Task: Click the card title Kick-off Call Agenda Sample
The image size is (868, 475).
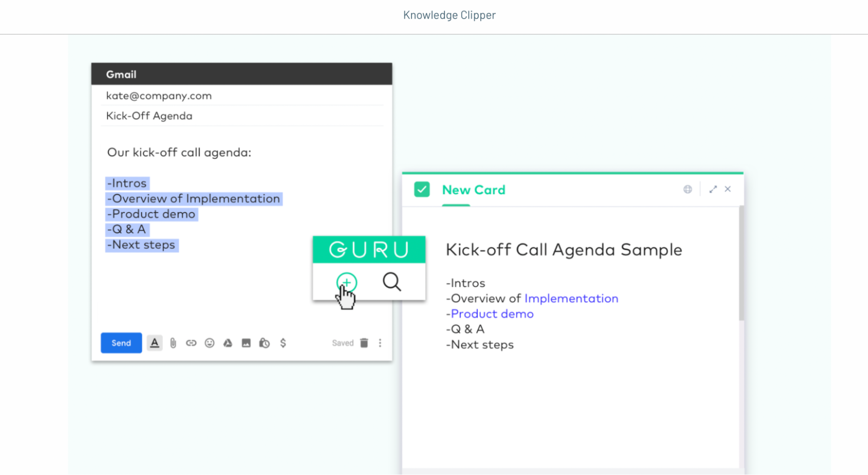Action: pyautogui.click(x=564, y=250)
